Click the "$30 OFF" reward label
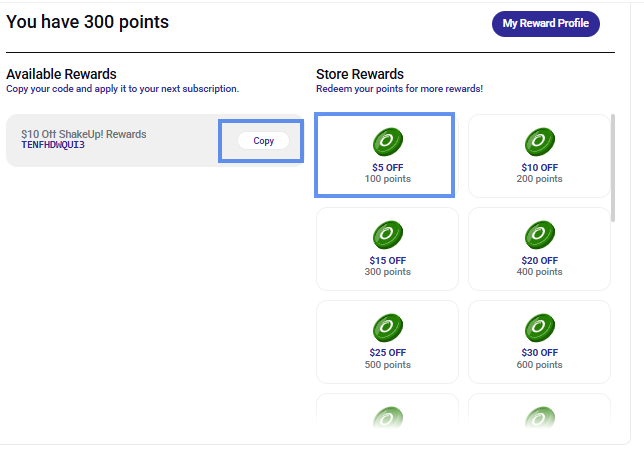Viewport: 644px width, 464px height. tap(539, 353)
